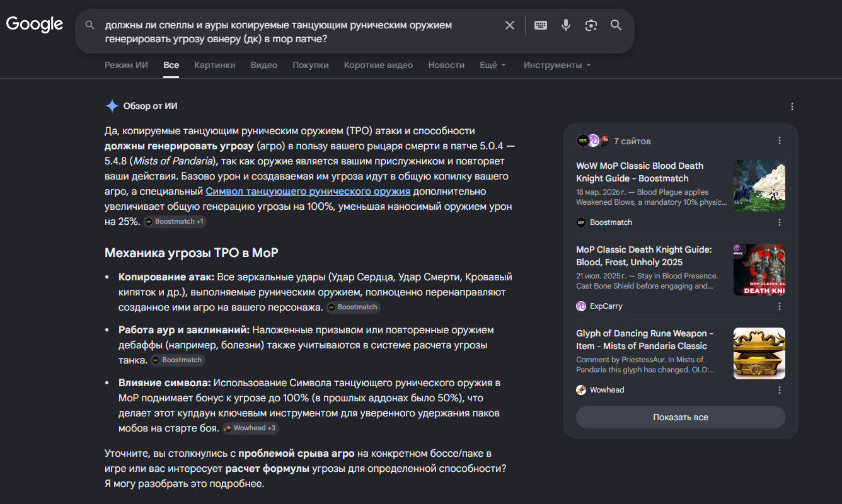This screenshot has height=504, width=842.
Task: Open three-dot menu for Boostmatch result
Action: 780,222
